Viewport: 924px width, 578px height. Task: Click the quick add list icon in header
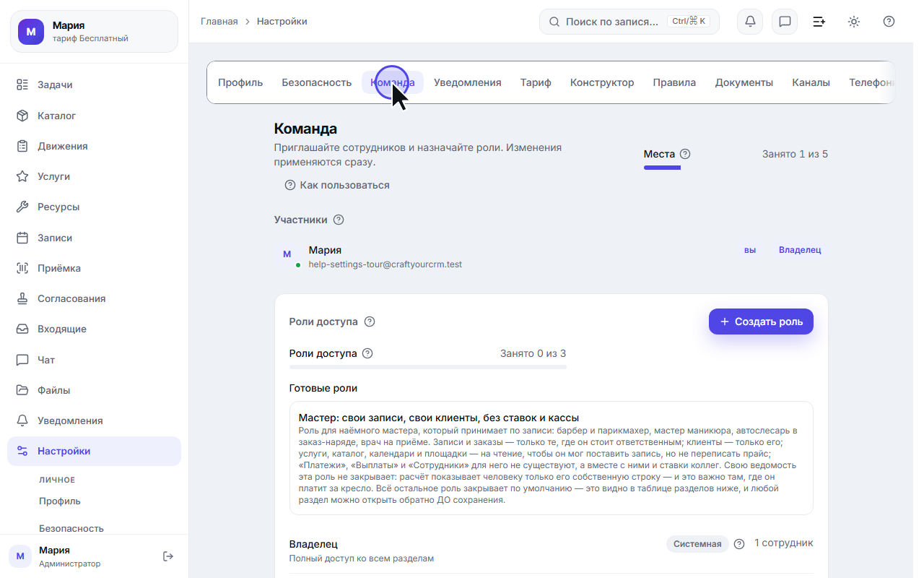[819, 22]
